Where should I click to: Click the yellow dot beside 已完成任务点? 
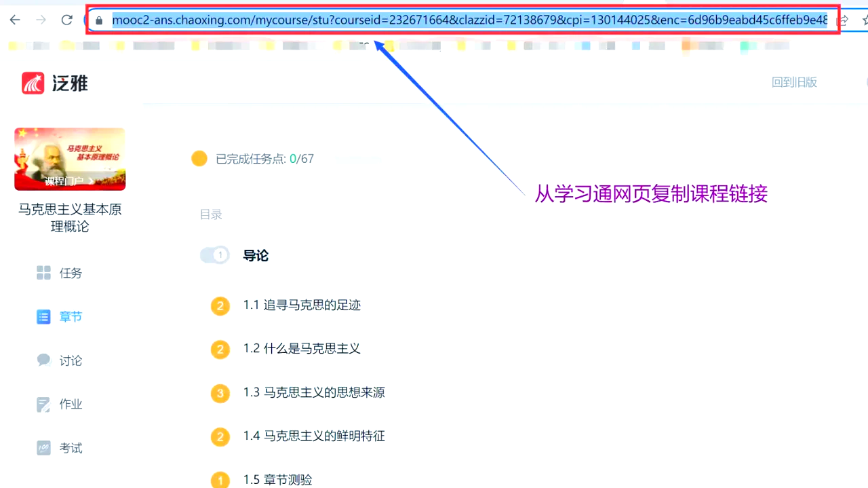[199, 159]
